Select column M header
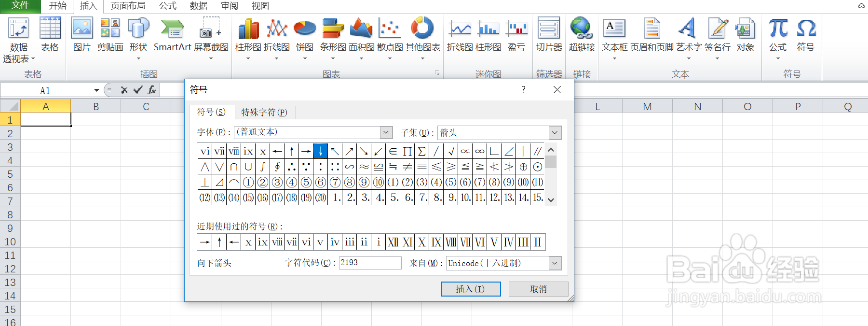 tap(647, 106)
